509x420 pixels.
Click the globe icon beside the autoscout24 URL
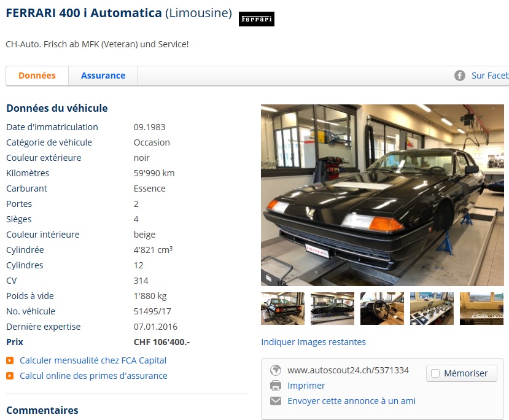[x=276, y=370]
